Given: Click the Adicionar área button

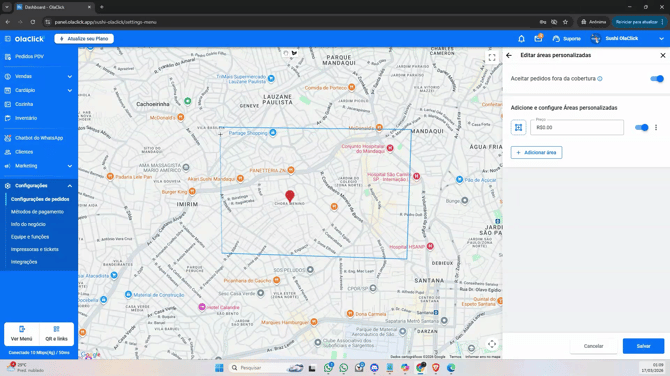Looking at the screenshot, I should pos(536,153).
